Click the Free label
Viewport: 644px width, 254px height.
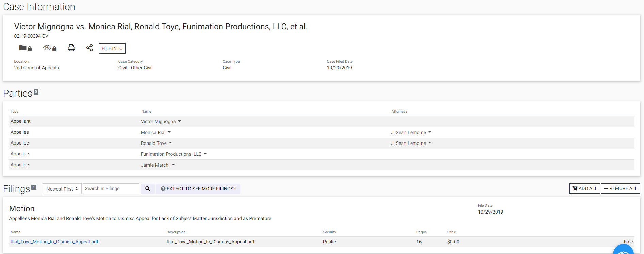click(628, 242)
